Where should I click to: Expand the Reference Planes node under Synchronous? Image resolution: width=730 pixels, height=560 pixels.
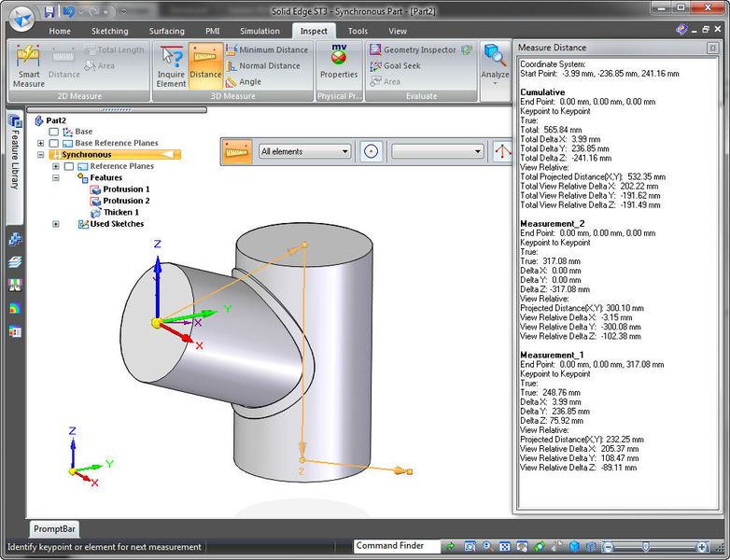coord(56,166)
